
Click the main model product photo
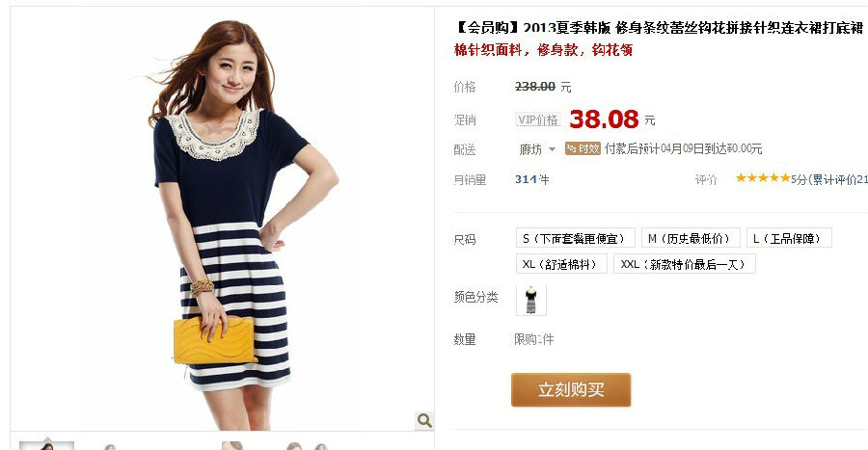[x=222, y=219]
